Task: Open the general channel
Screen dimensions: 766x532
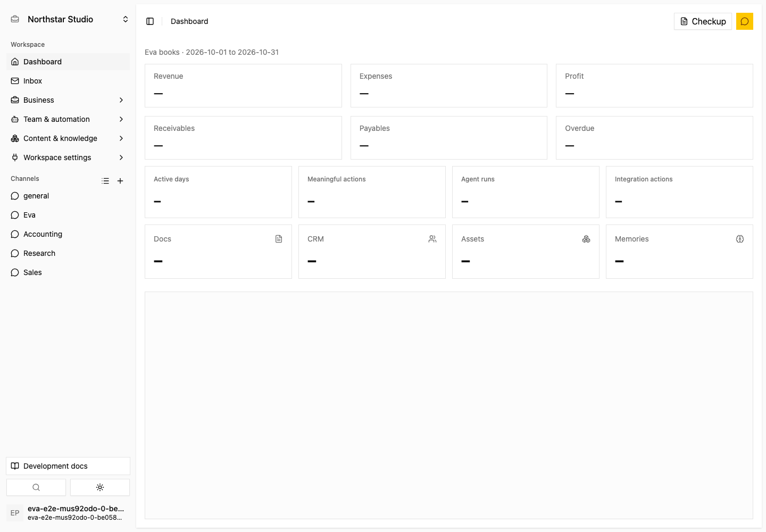Action: (68, 196)
